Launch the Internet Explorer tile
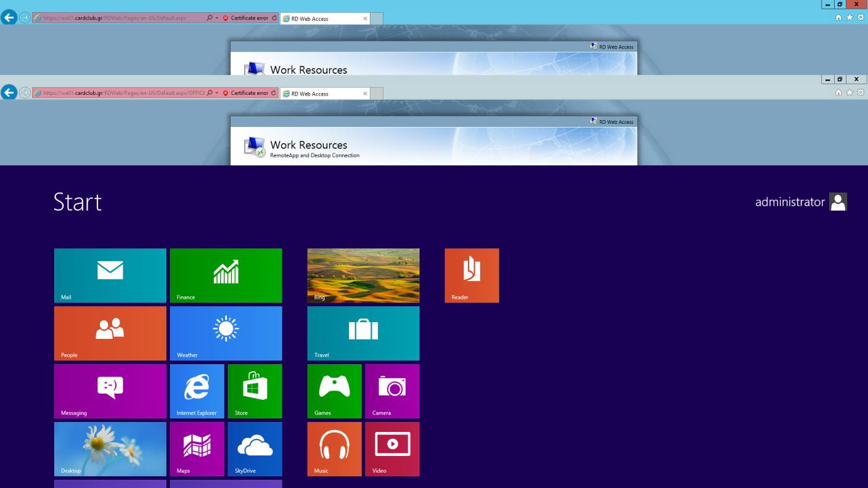868x488 pixels. click(x=197, y=391)
